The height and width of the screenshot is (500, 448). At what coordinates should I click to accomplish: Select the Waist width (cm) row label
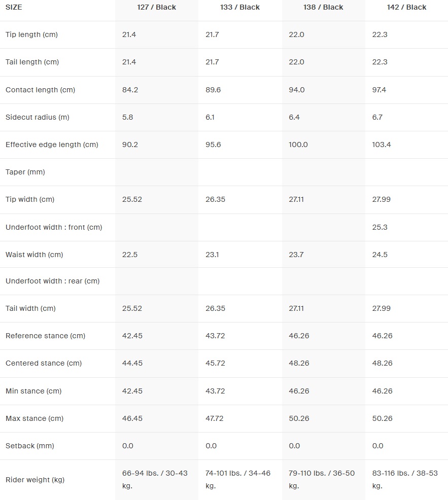tap(35, 255)
